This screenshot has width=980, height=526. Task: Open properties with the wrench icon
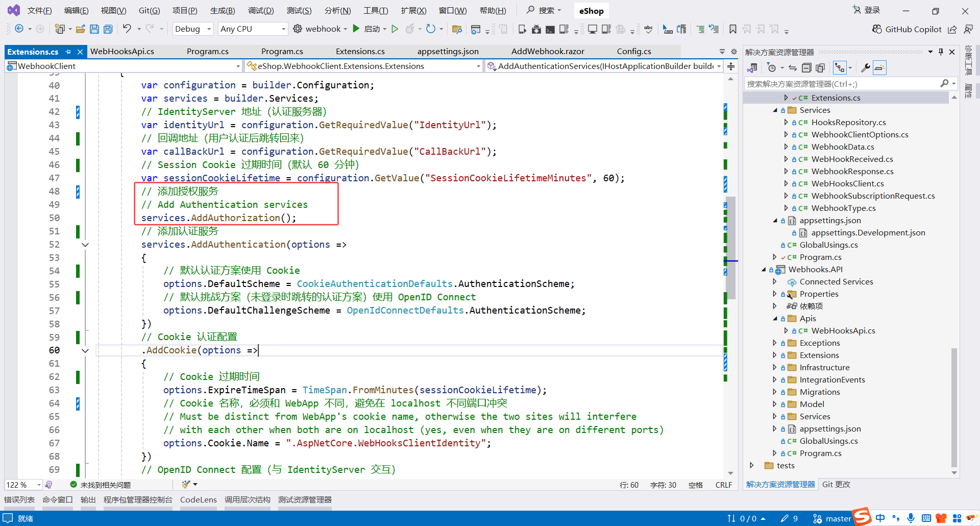click(x=865, y=68)
